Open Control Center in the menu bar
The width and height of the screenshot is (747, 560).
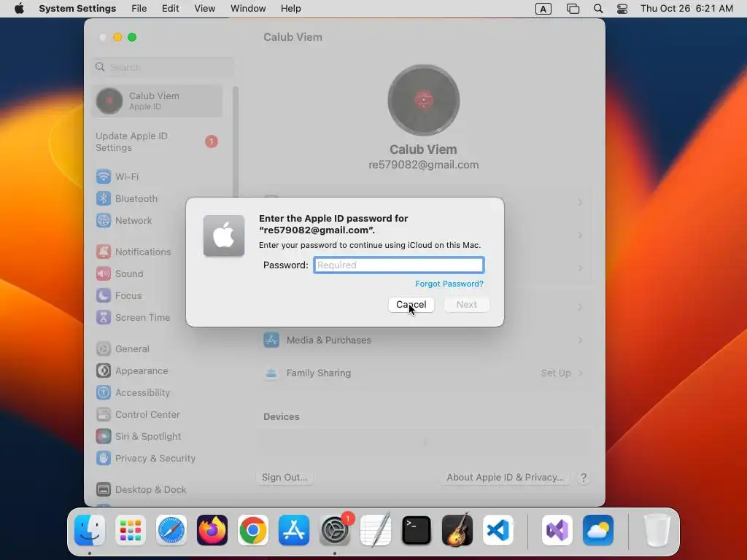coord(622,9)
